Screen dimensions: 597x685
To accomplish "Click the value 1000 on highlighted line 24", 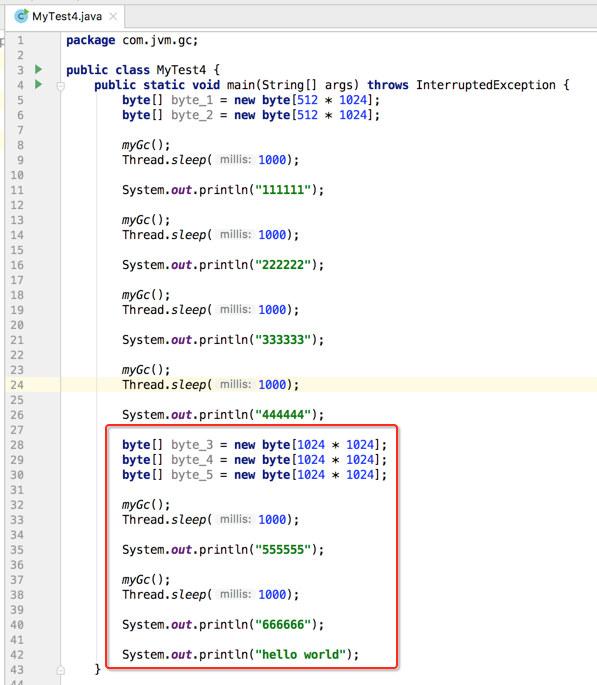I will [272, 385].
